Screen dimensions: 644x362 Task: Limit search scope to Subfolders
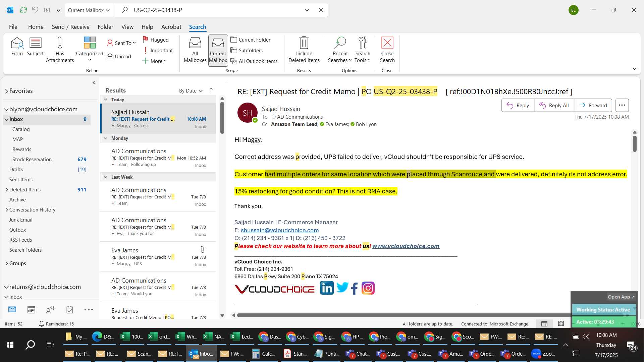pyautogui.click(x=247, y=50)
